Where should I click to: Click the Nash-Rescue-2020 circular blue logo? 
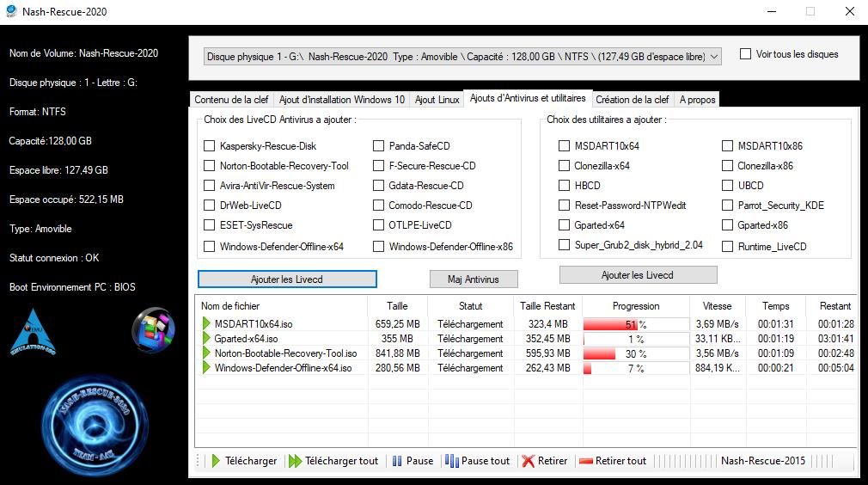tap(95, 425)
